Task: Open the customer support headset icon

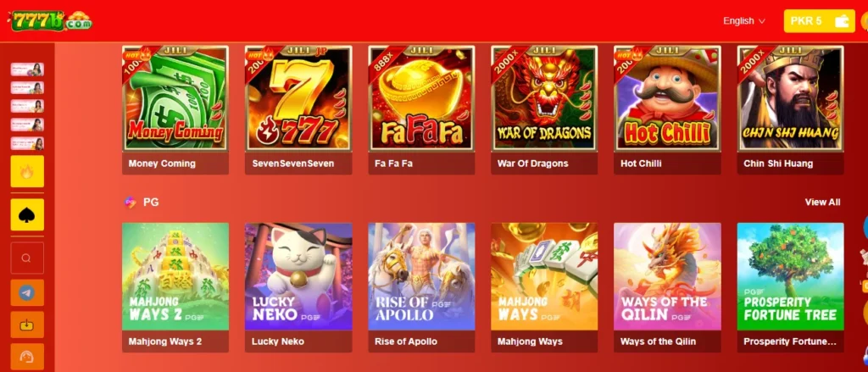Action: tap(26, 357)
